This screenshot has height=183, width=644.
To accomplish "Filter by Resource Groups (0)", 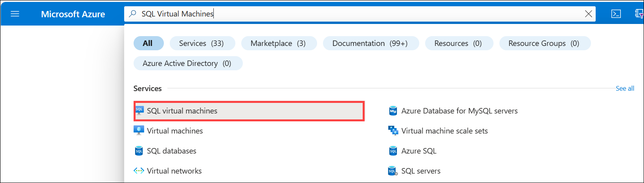I will click(544, 43).
